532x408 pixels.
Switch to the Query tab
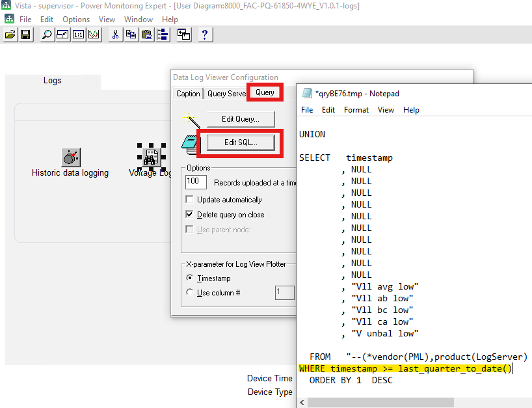pos(265,92)
